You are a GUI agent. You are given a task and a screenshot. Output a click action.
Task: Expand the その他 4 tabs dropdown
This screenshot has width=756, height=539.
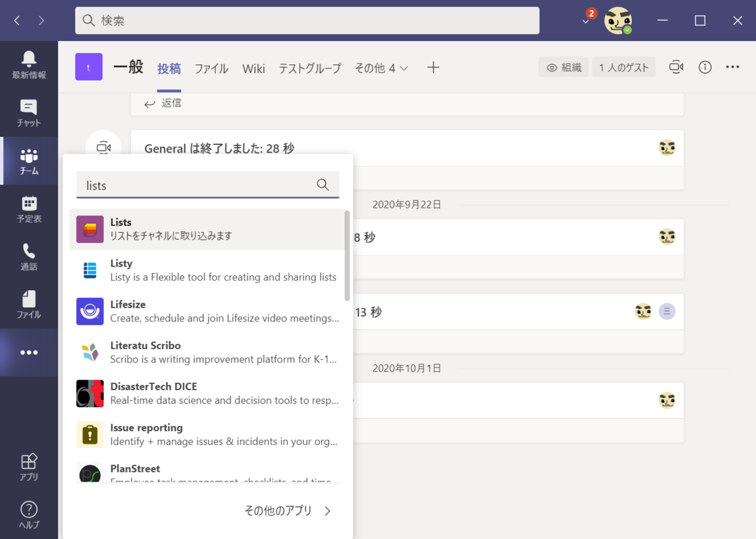click(x=382, y=68)
